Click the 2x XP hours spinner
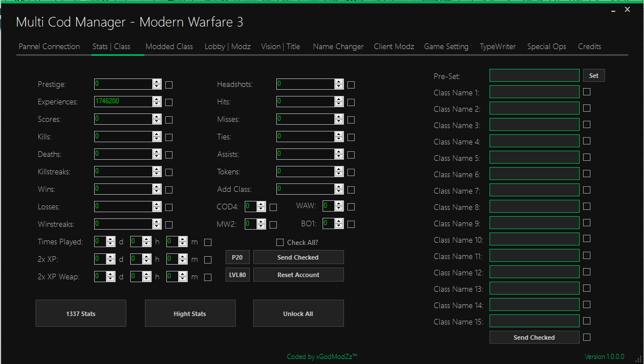 tap(147, 259)
